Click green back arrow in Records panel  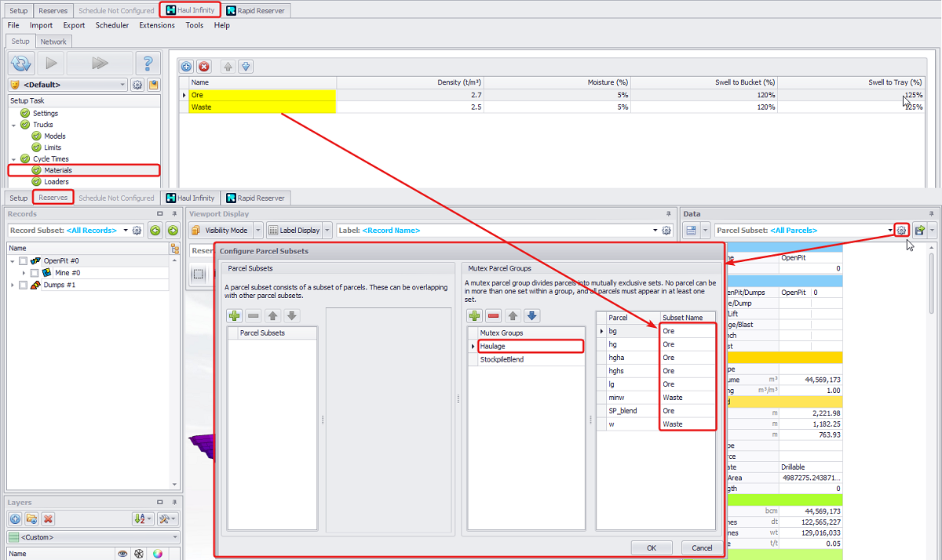click(x=155, y=231)
